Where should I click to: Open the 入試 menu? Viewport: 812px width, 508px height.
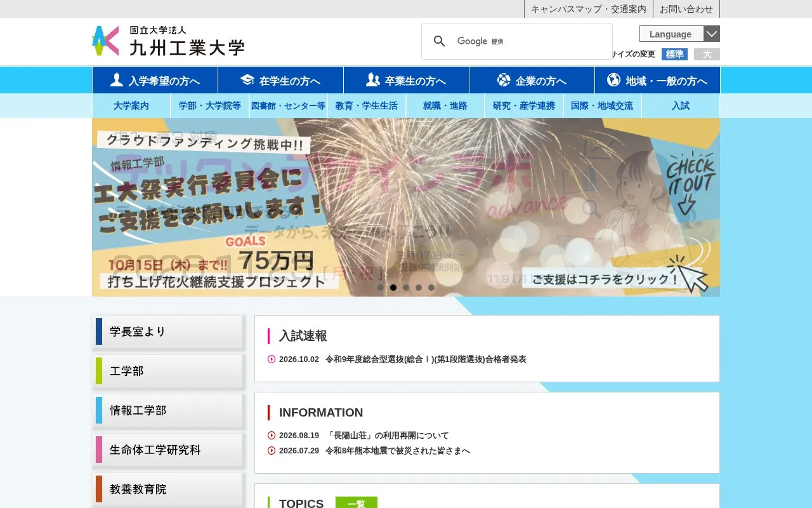[681, 106]
